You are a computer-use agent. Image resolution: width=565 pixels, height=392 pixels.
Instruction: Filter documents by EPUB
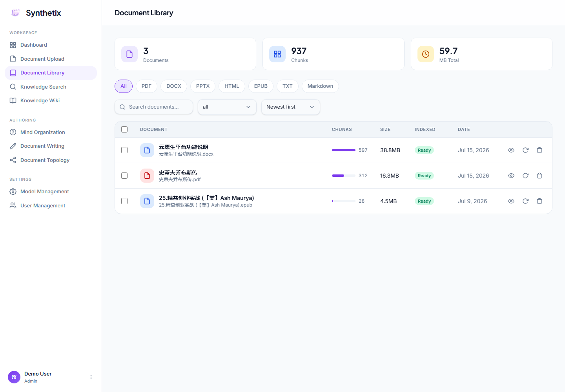[x=261, y=86]
